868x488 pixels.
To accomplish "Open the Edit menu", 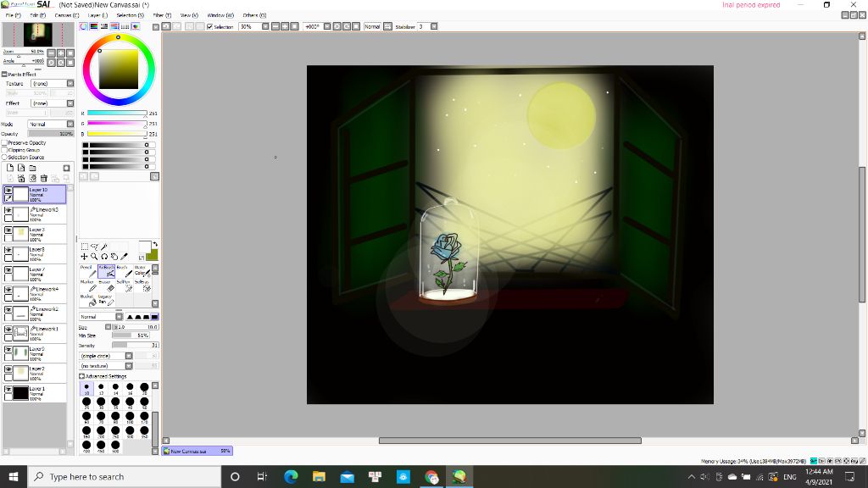I will [x=37, y=15].
